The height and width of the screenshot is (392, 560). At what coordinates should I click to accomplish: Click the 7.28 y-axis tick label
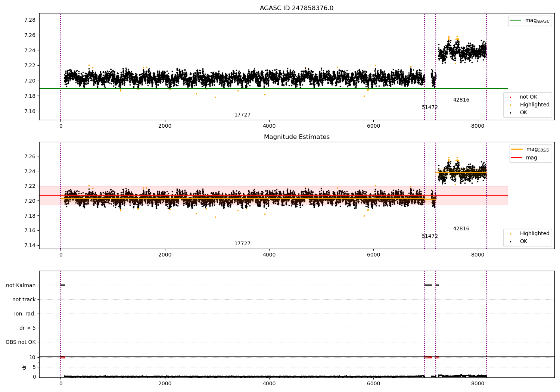click(x=29, y=20)
